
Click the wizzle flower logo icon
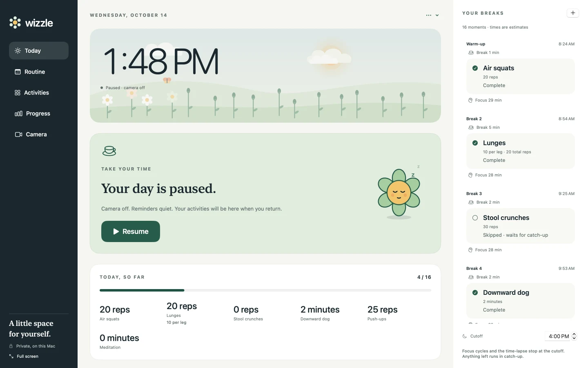pyautogui.click(x=15, y=22)
